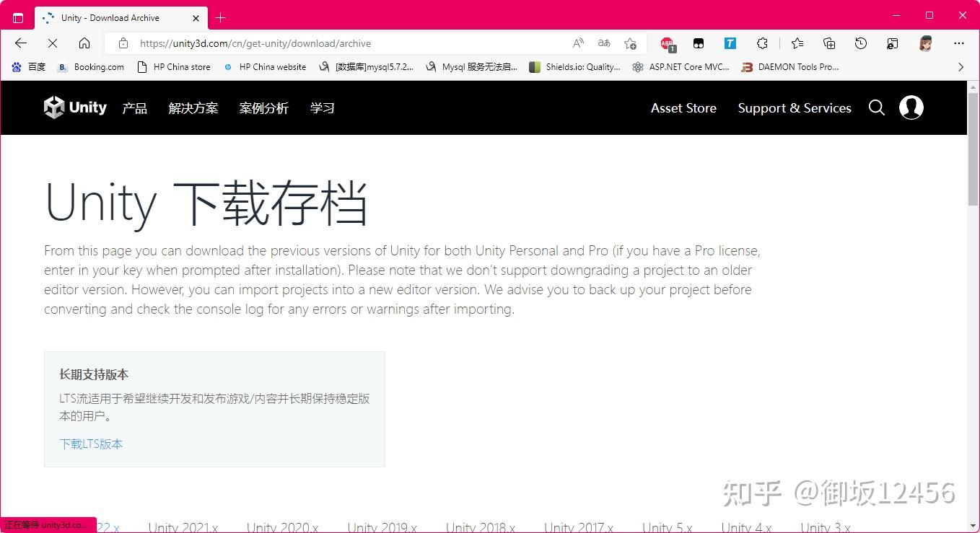980x533 pixels.
Task: Select the Asset Store menu item
Action: 683,107
